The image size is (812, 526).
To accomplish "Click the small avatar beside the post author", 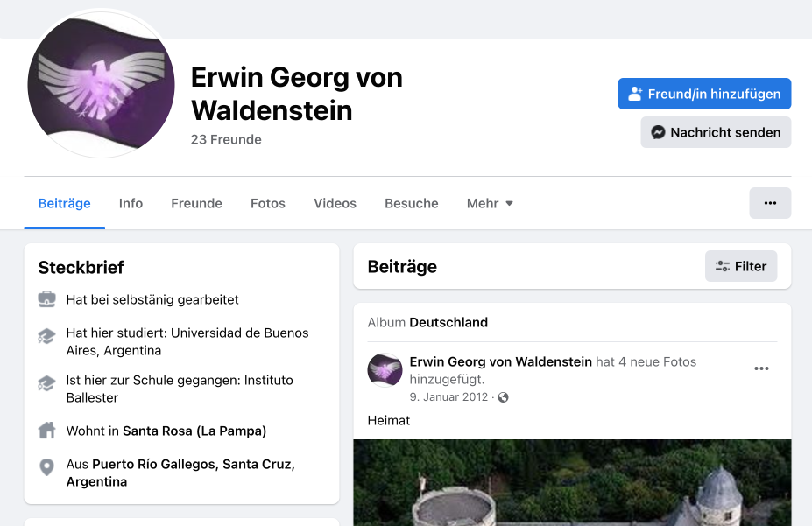I will tap(385, 370).
